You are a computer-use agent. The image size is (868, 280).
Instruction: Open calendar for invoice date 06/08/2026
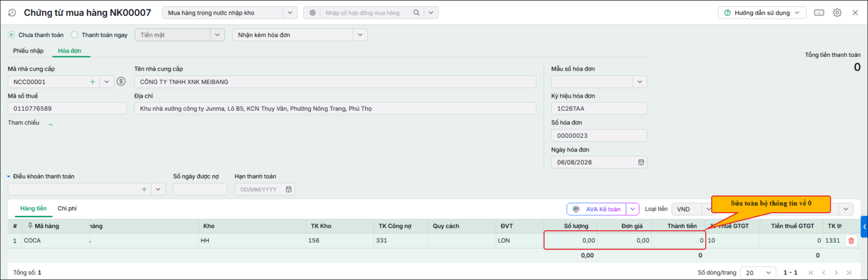pos(641,162)
